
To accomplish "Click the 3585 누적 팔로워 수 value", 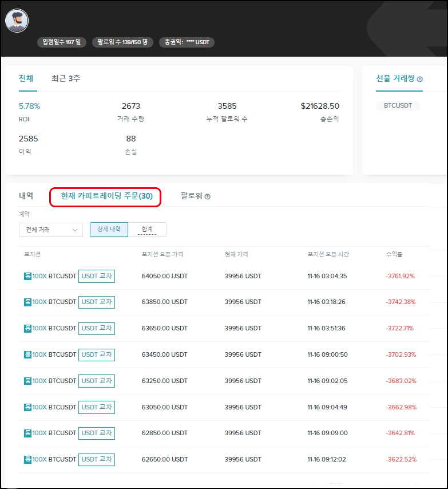I will [227, 106].
